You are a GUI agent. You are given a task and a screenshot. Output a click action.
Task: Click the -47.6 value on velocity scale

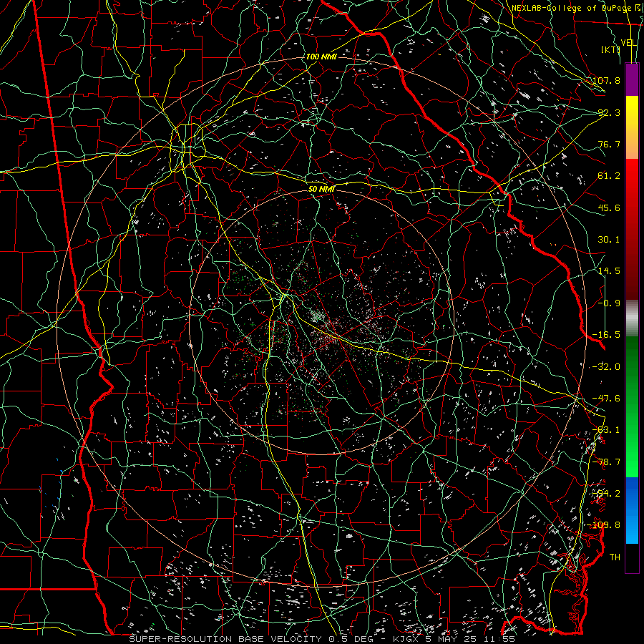(606, 399)
